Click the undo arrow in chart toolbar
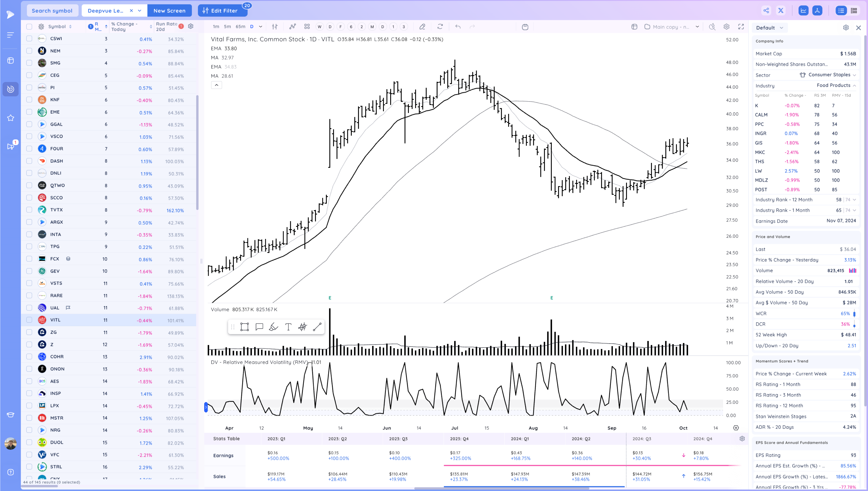The image size is (868, 491). (x=458, y=27)
